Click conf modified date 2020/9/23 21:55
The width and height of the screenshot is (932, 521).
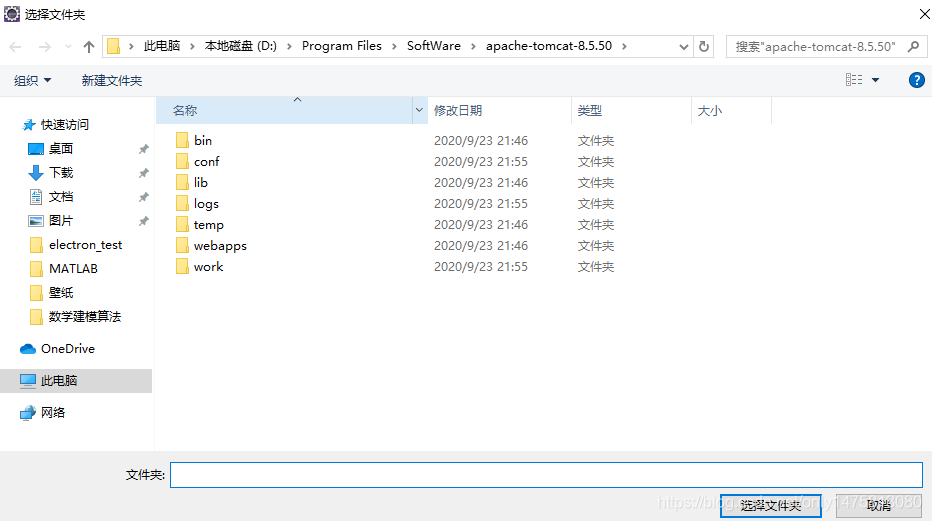tap(481, 162)
